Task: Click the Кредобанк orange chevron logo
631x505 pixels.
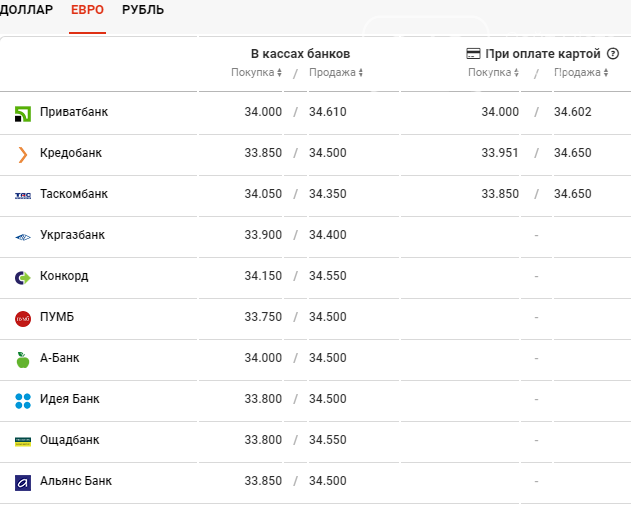Action: 23,155
